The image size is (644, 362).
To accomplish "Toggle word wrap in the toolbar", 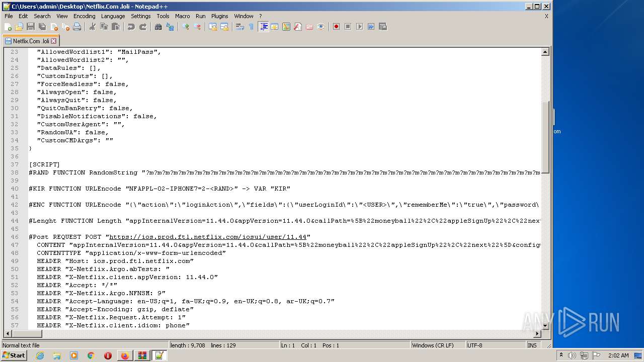I will point(239,27).
